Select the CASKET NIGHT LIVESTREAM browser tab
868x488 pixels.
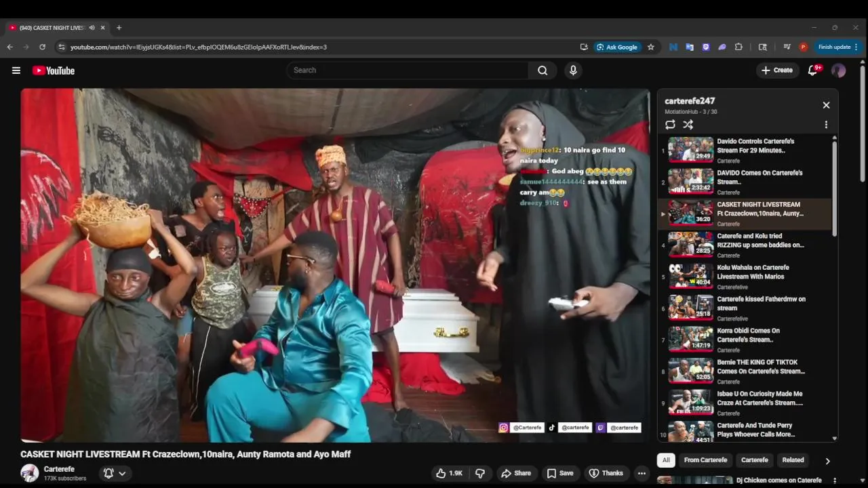tap(52, 28)
